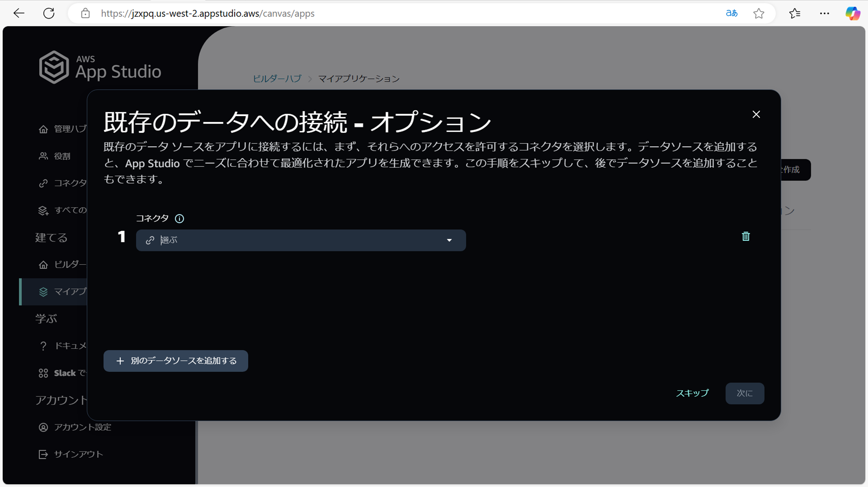This screenshot has height=487, width=868.
Task: Open browser translate option icon
Action: [x=731, y=14]
